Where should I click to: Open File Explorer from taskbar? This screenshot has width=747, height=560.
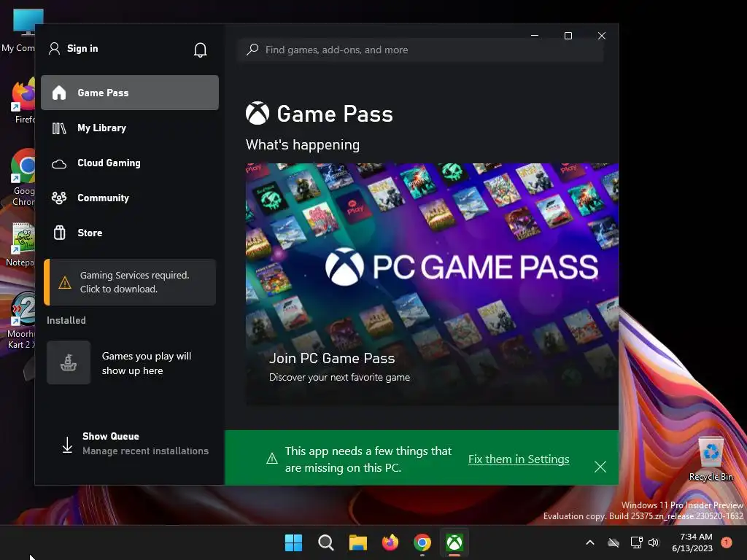point(357,542)
